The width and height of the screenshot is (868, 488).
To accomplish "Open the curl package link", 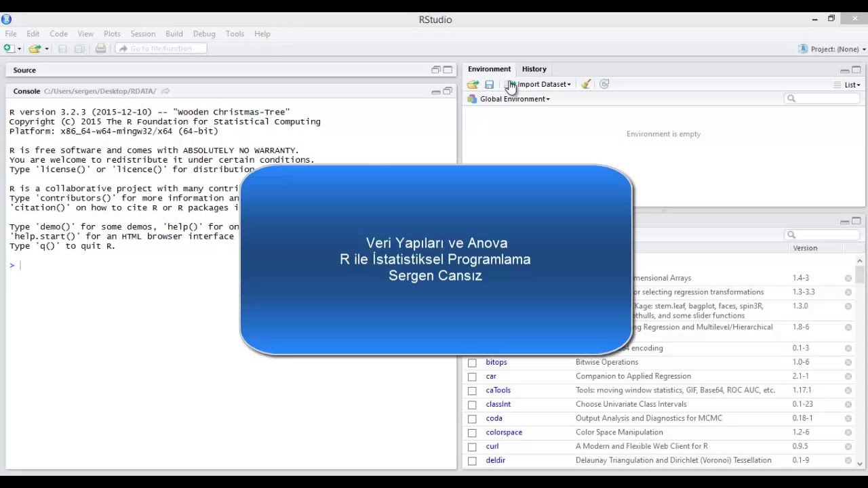I will coord(492,447).
